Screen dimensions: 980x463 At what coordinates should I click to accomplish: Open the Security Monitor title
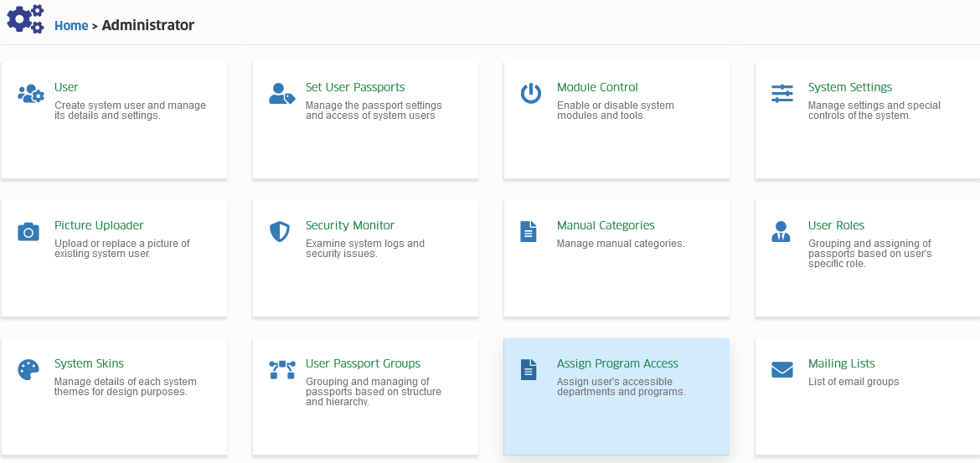(350, 225)
